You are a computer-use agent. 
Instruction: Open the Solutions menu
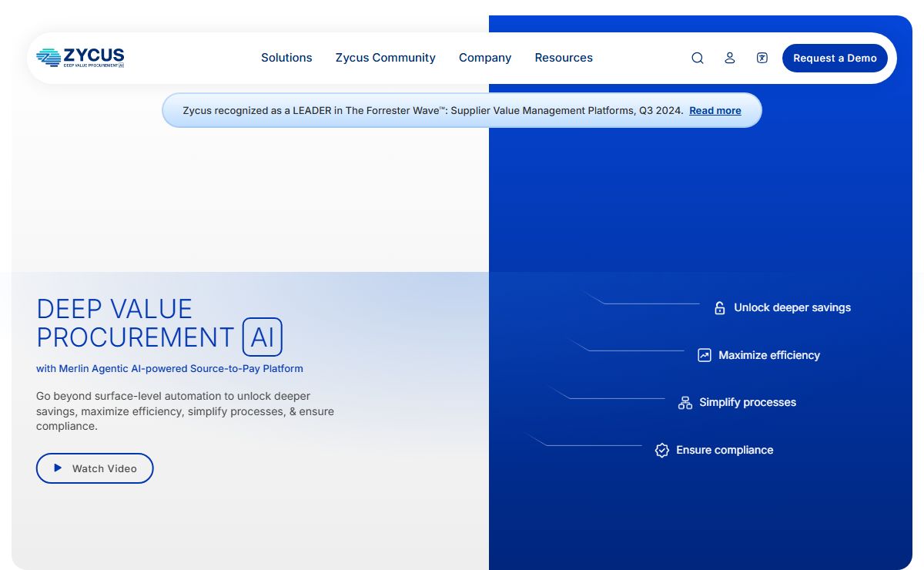click(286, 58)
